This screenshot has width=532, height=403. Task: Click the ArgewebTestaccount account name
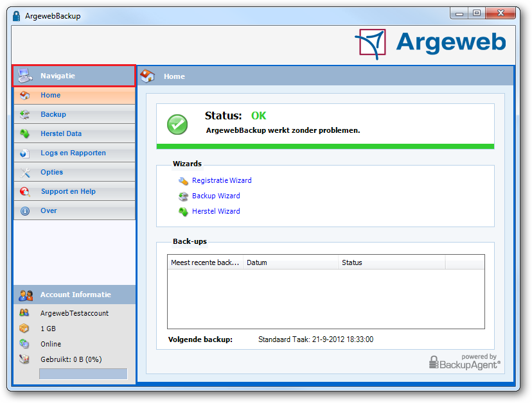pos(75,313)
